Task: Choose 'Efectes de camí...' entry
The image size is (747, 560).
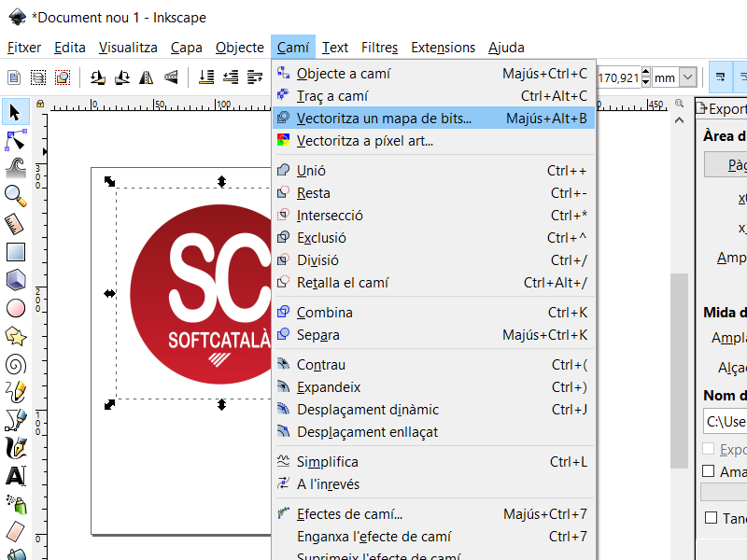Action: click(433, 514)
